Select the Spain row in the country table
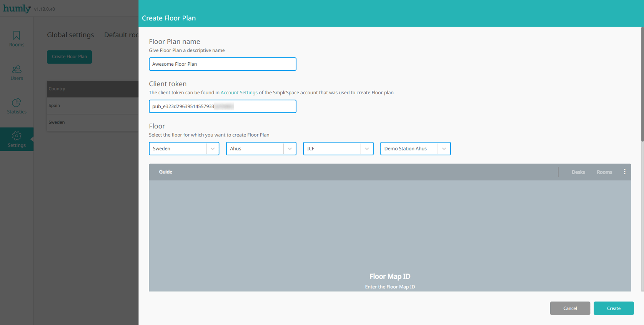Viewport: 644px width, 325px height. point(93,105)
